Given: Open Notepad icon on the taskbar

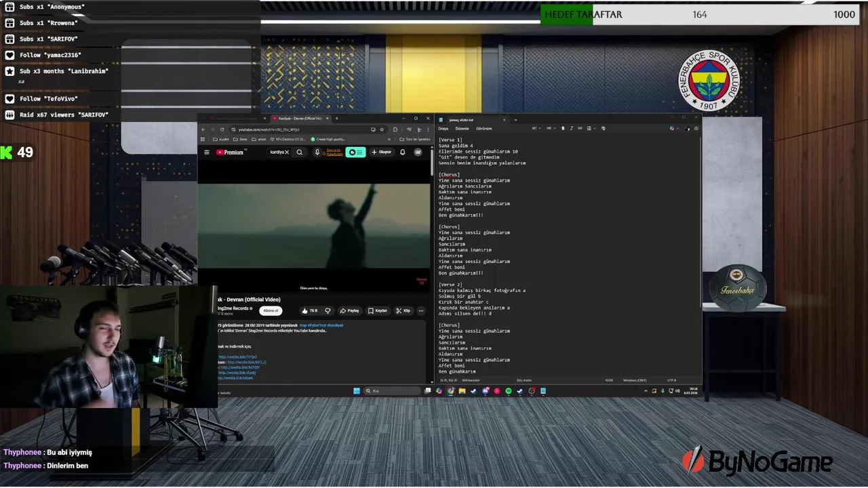Looking at the screenshot, I should point(542,391).
